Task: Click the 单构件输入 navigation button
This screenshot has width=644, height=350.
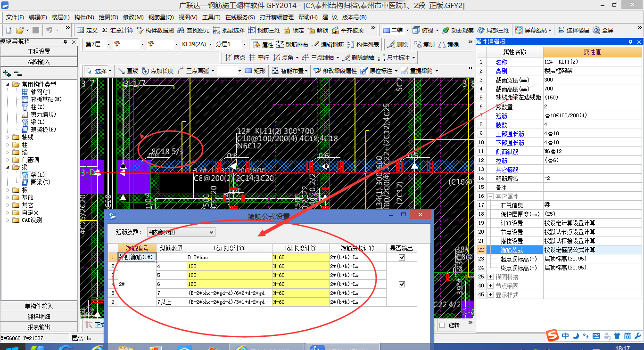Action: (39, 306)
